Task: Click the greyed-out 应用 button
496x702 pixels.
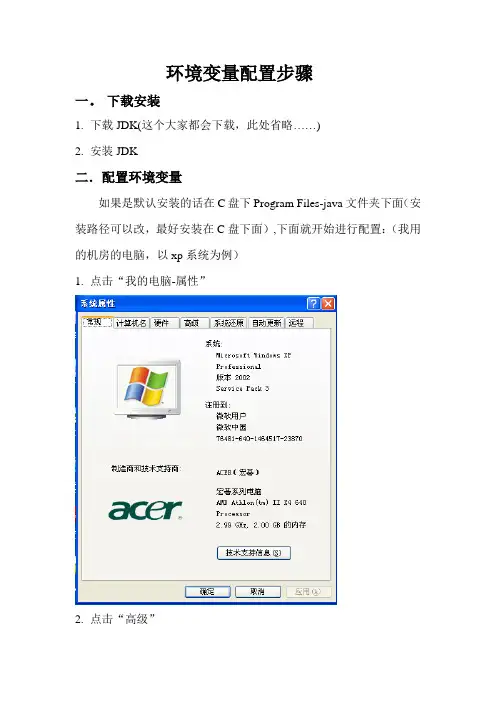Action: pos(308,591)
